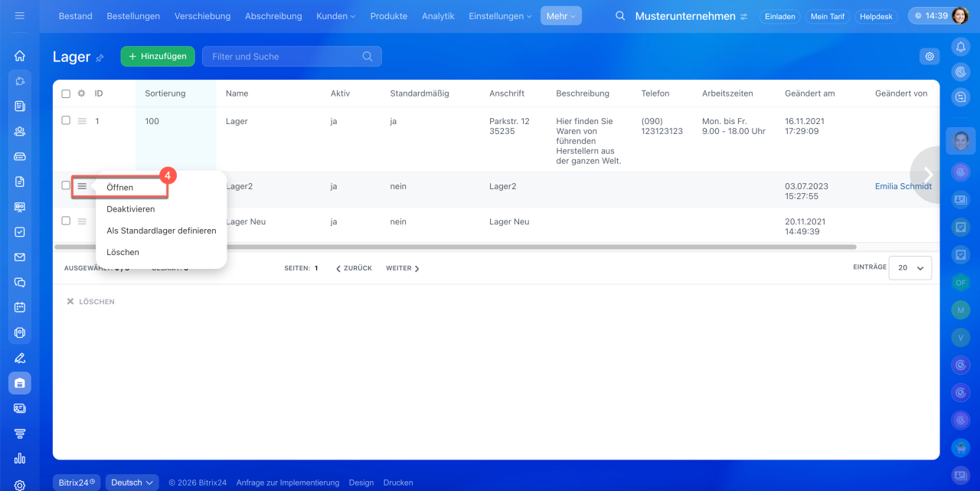
Task: Open row actions menu for Lager Neu
Action: pos(82,221)
